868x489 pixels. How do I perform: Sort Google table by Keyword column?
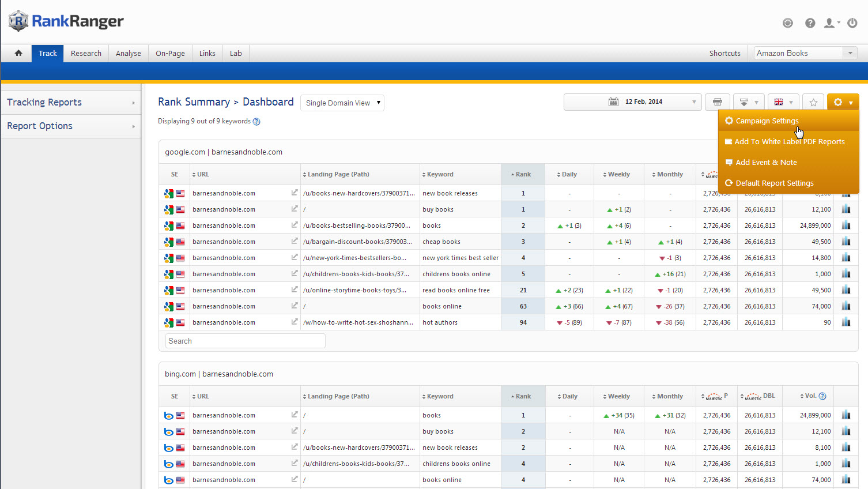[440, 174]
